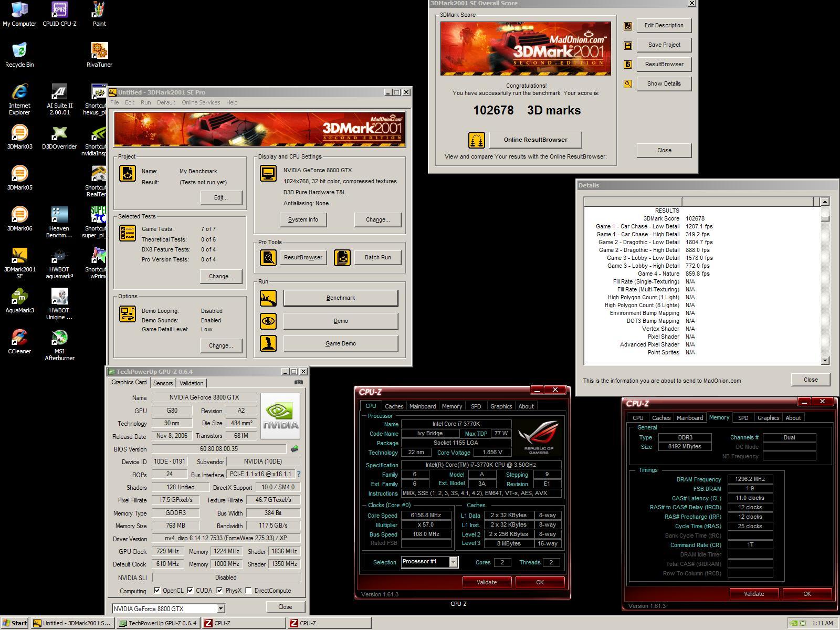
Task: Open System Info in 3DMark2001
Action: [303, 219]
